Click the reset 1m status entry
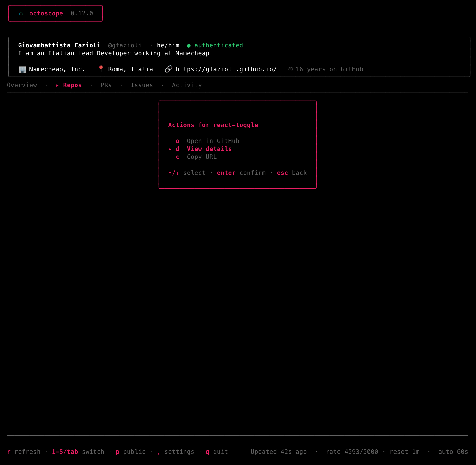 coord(404,452)
